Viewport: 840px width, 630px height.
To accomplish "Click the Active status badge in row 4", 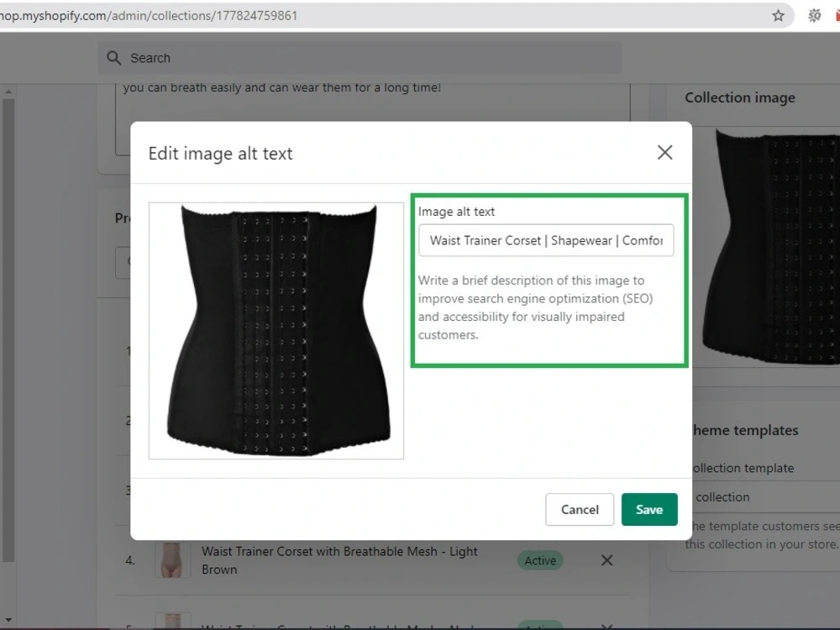I will (x=540, y=560).
